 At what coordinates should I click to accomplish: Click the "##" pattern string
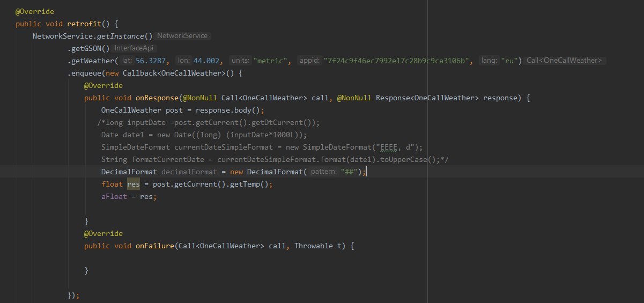(x=349, y=172)
